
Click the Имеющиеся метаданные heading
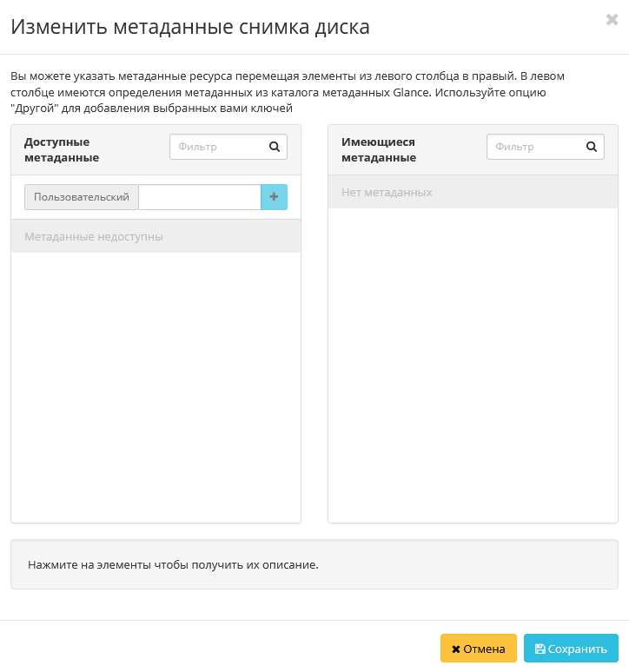coord(379,149)
